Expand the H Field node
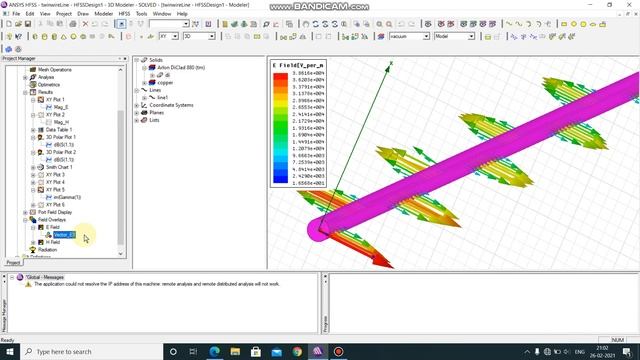 33,242
